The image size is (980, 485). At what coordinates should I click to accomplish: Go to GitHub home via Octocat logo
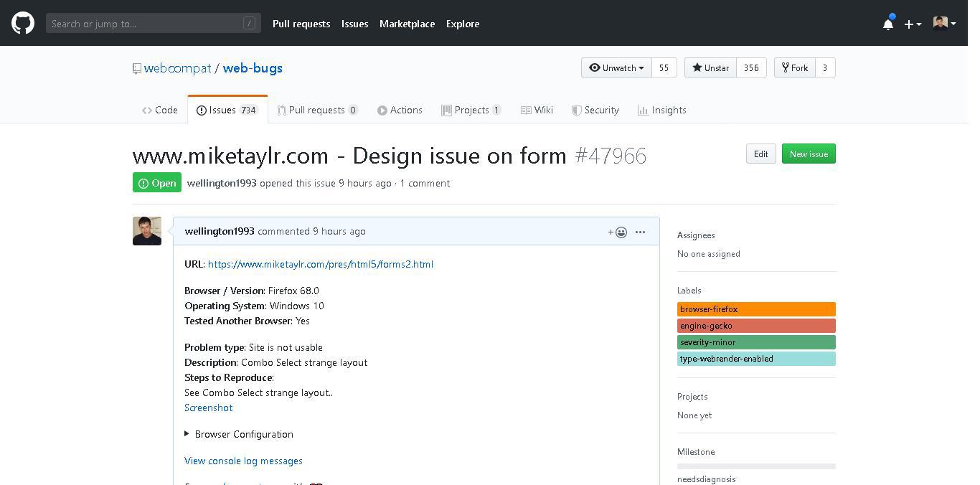click(23, 23)
